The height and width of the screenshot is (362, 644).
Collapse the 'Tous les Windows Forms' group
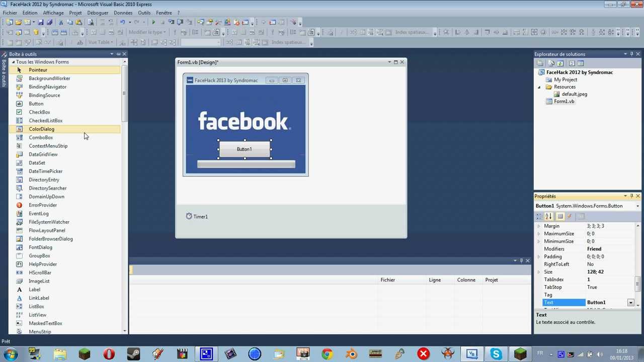pyautogui.click(x=13, y=62)
